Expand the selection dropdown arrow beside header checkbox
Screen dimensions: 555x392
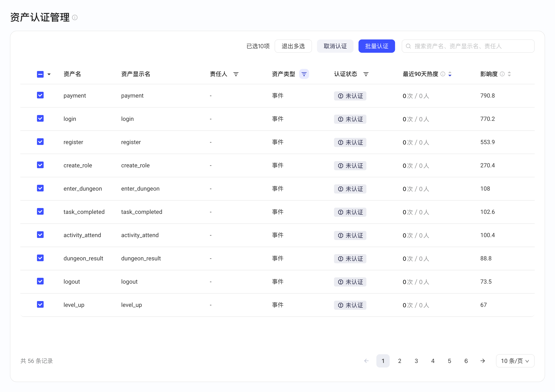pos(49,74)
